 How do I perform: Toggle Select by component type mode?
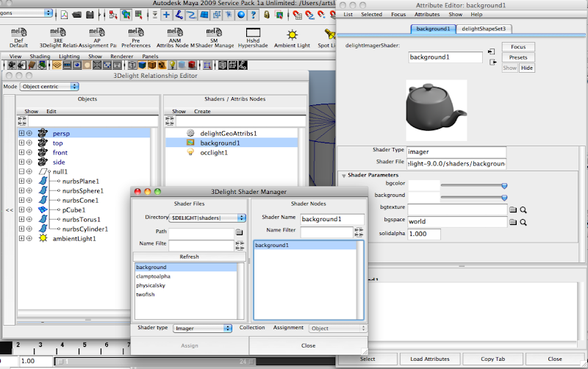pos(139,15)
